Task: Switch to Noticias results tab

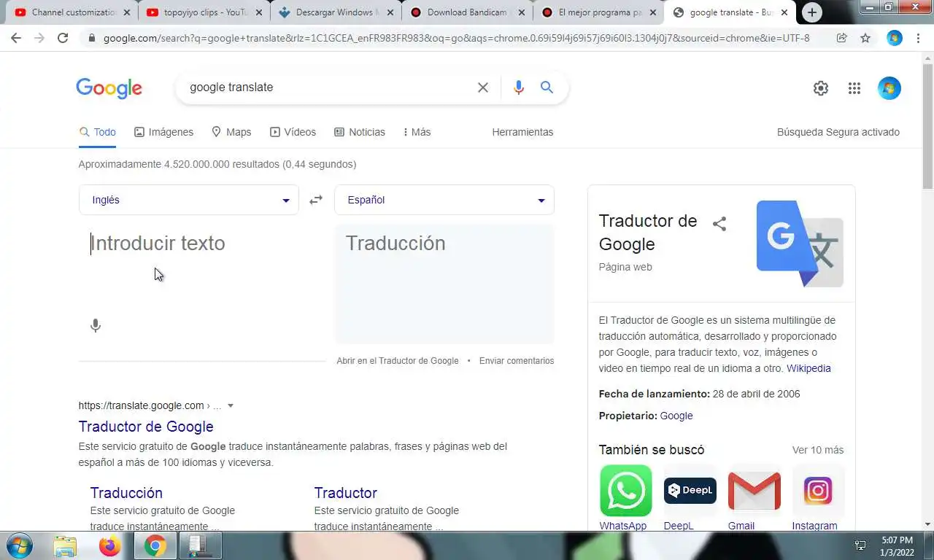Action: 360,132
